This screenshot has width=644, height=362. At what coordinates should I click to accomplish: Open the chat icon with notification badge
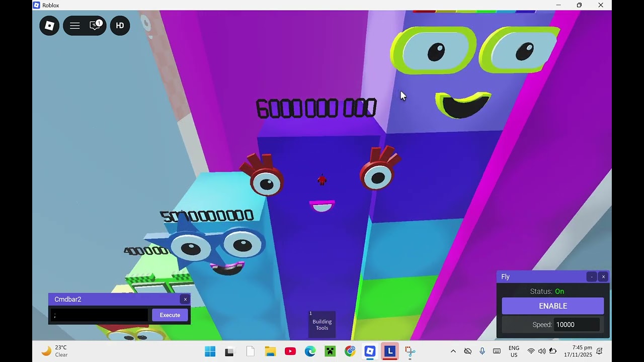(x=95, y=25)
